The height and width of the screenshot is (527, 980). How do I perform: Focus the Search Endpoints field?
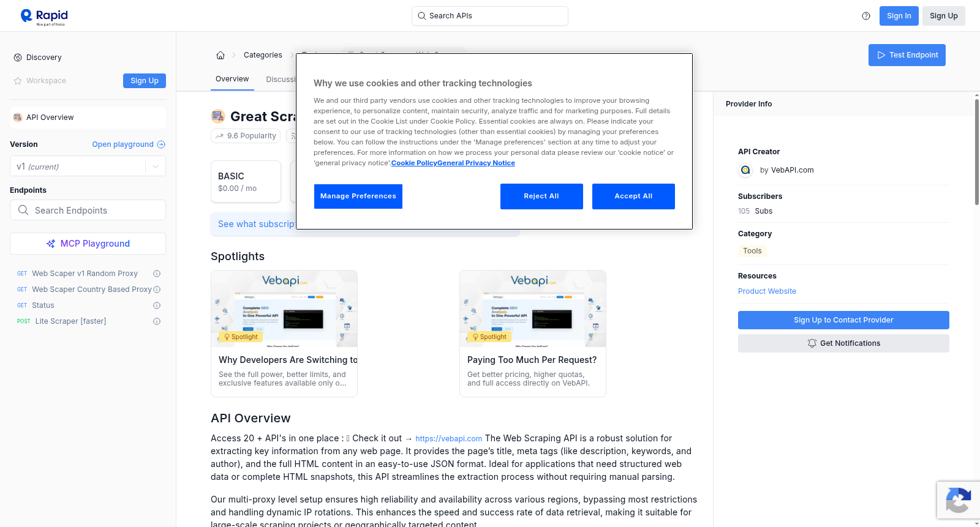coord(88,210)
